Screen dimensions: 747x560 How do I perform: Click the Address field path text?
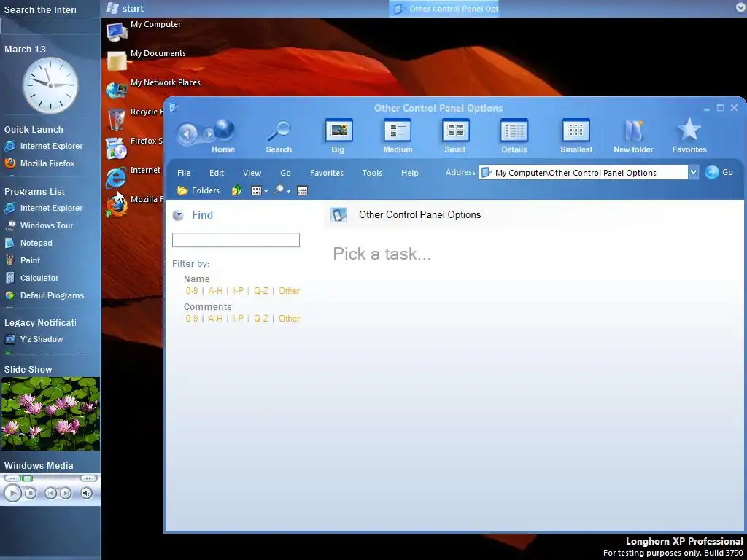(x=576, y=173)
